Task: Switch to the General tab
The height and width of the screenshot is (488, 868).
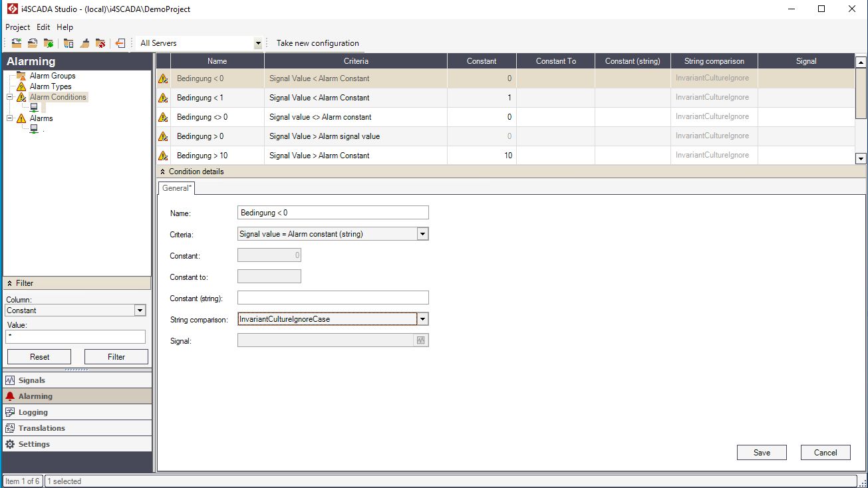Action: [x=176, y=188]
